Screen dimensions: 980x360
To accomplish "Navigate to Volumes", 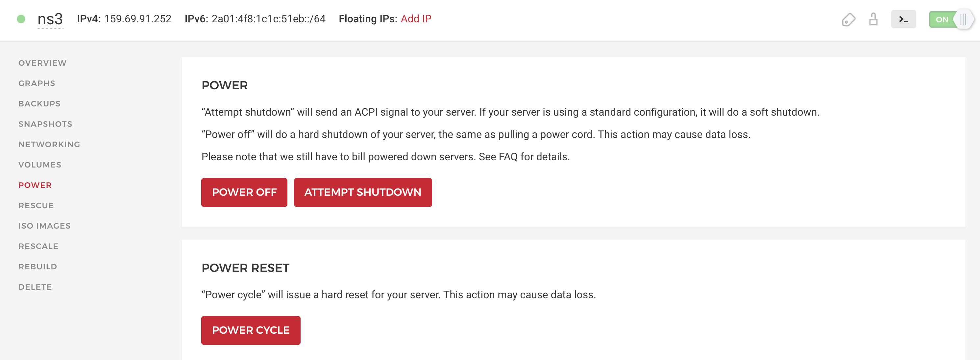I will (39, 165).
